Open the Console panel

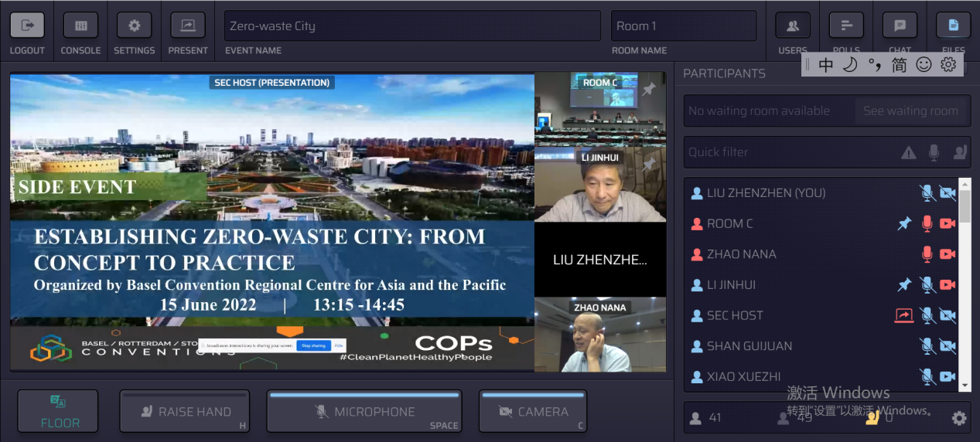80,25
